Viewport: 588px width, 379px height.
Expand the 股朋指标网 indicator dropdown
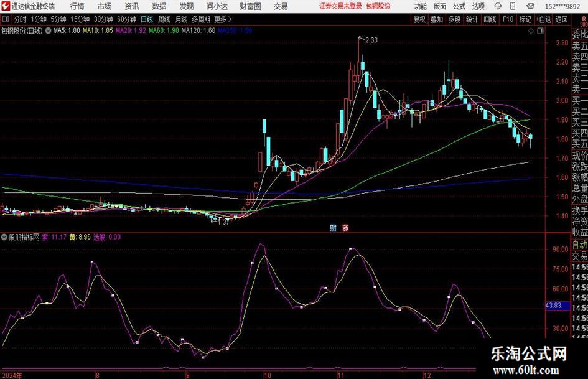click(4, 237)
